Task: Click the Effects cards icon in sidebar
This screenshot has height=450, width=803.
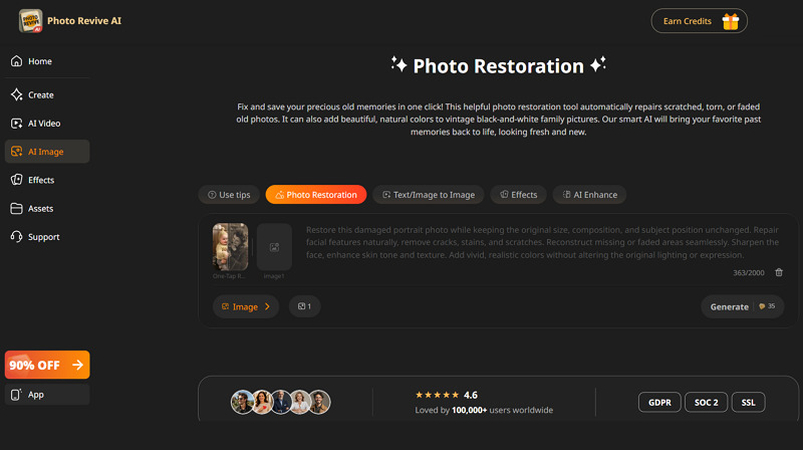Action: [16, 180]
